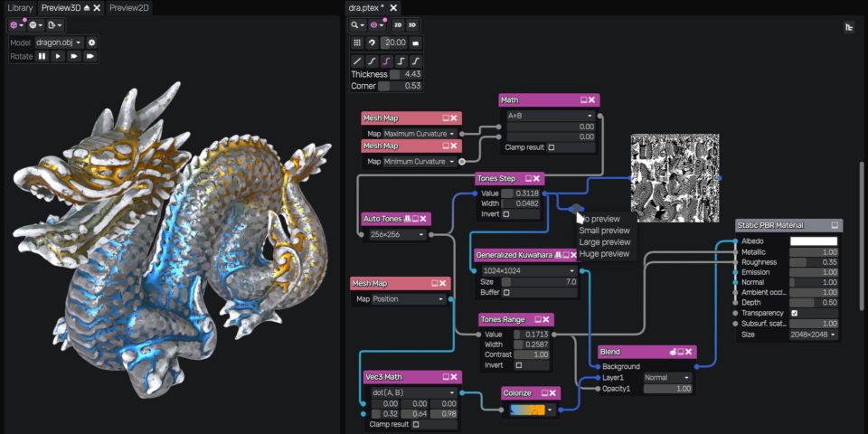This screenshot has height=434, width=868.
Task: Toggle Invert checkbox in Tones Range
Action: 518,365
